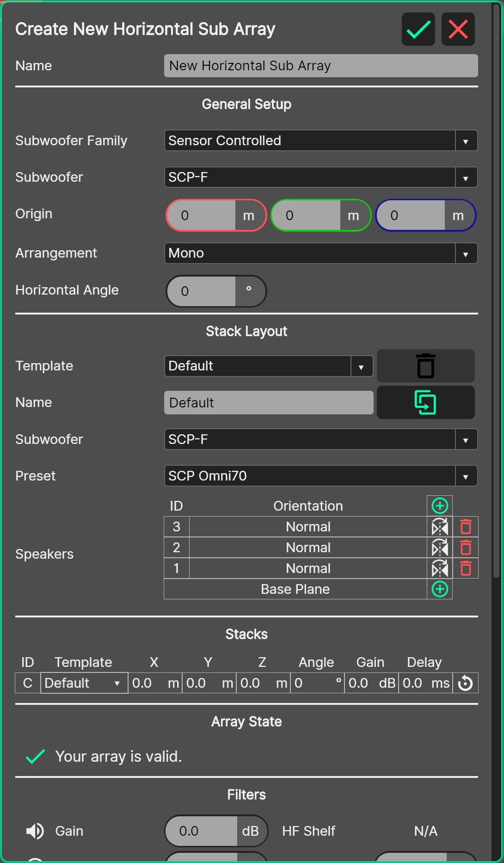The image size is (504, 863).
Task: Click the red-outlined Origin X field
Action: [x=202, y=216]
